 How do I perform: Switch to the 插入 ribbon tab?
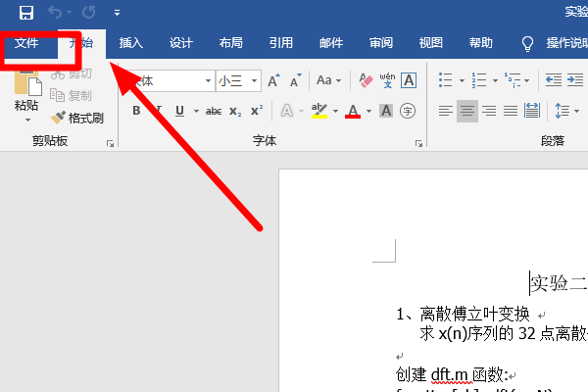click(131, 43)
